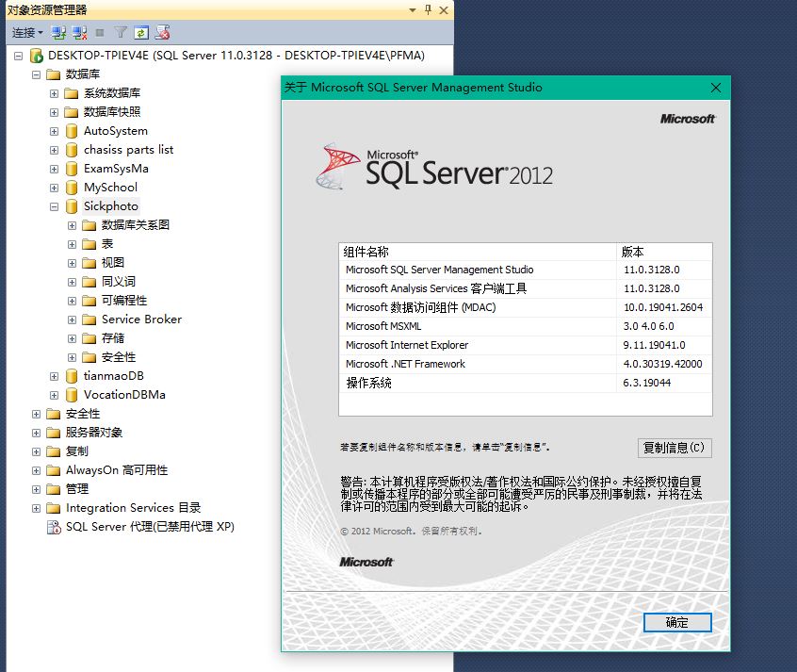797x672 pixels.
Task: Select the Service Broker tree item
Action: click(142, 319)
